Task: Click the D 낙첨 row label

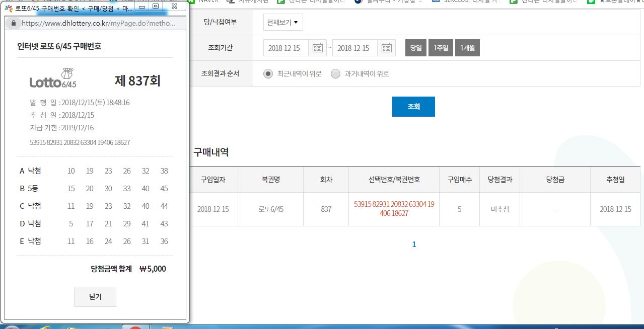Action: (30, 224)
